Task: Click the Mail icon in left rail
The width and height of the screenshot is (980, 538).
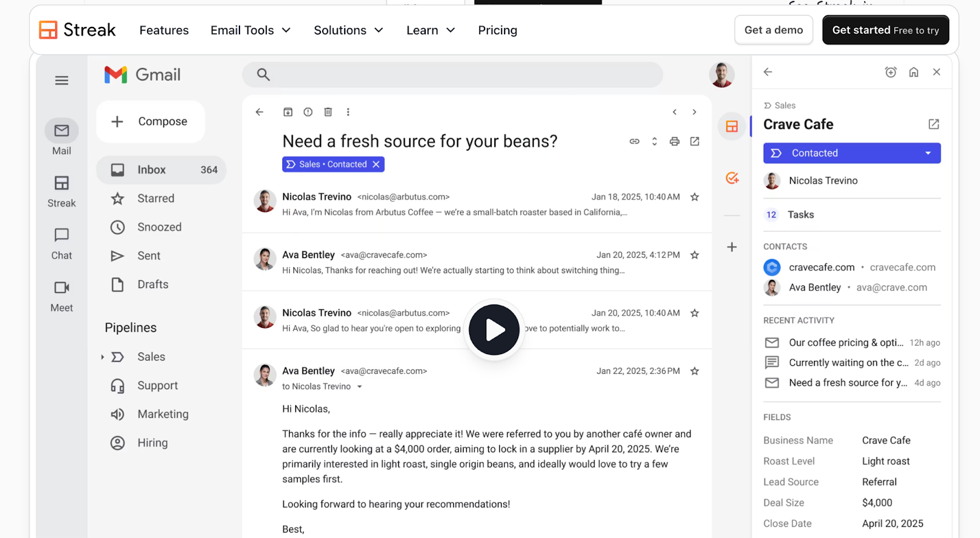Action: [62, 131]
